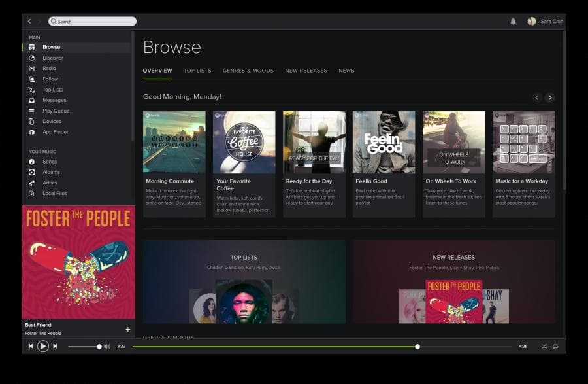Go back with the back arrow
Image resolution: width=588 pixels, height=384 pixels.
tap(29, 22)
